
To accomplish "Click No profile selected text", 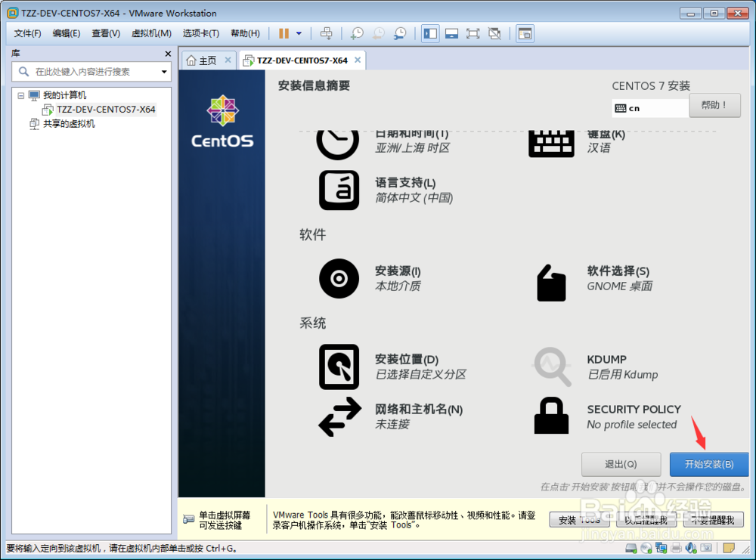I will (631, 425).
